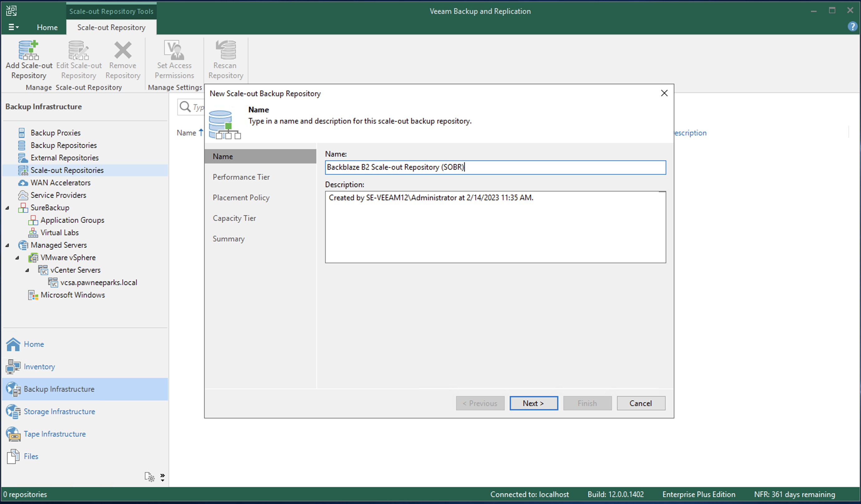Click the Backup Repositories icon
Image resolution: width=861 pixels, height=504 pixels.
coord(22,145)
